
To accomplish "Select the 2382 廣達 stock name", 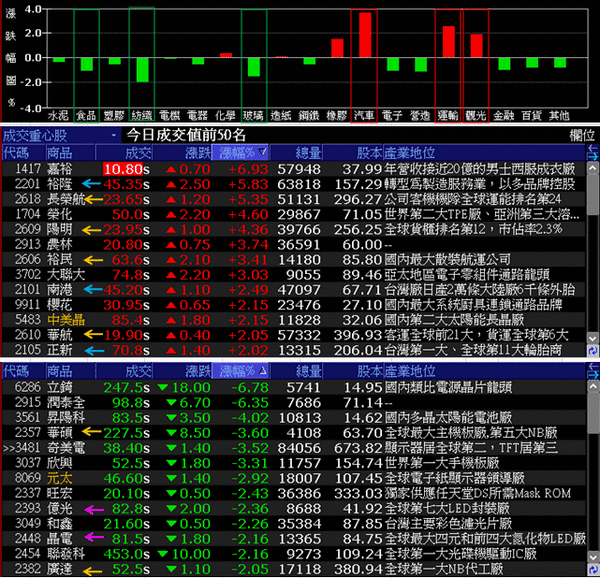I will click(60, 569).
